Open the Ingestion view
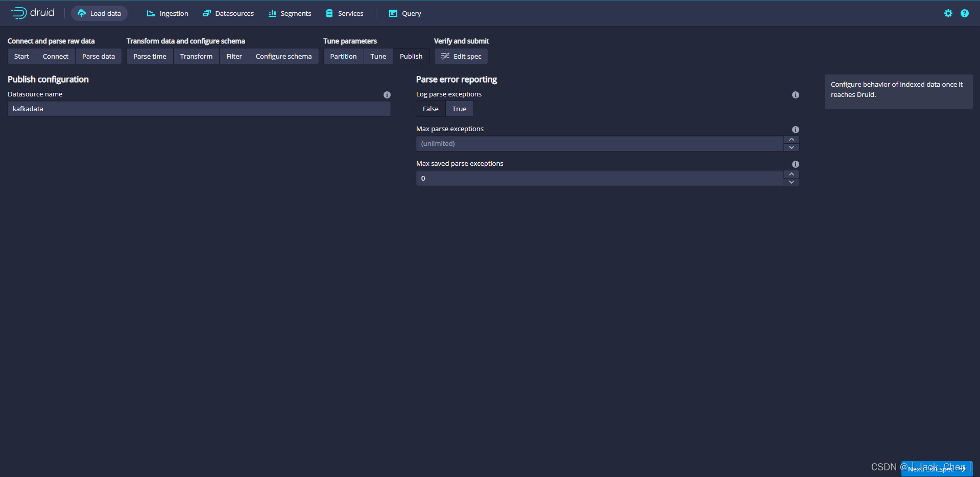This screenshot has height=477, width=980. 168,13
